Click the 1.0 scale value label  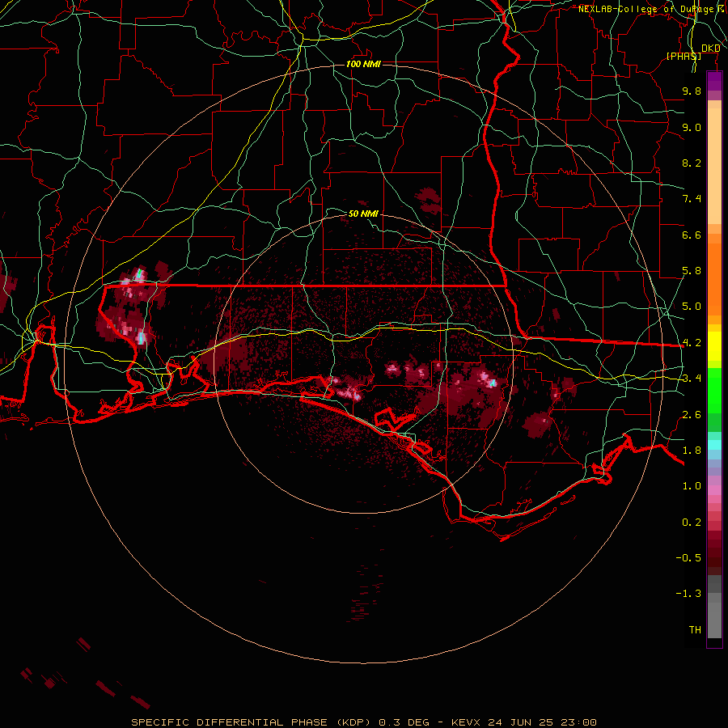[x=692, y=486]
